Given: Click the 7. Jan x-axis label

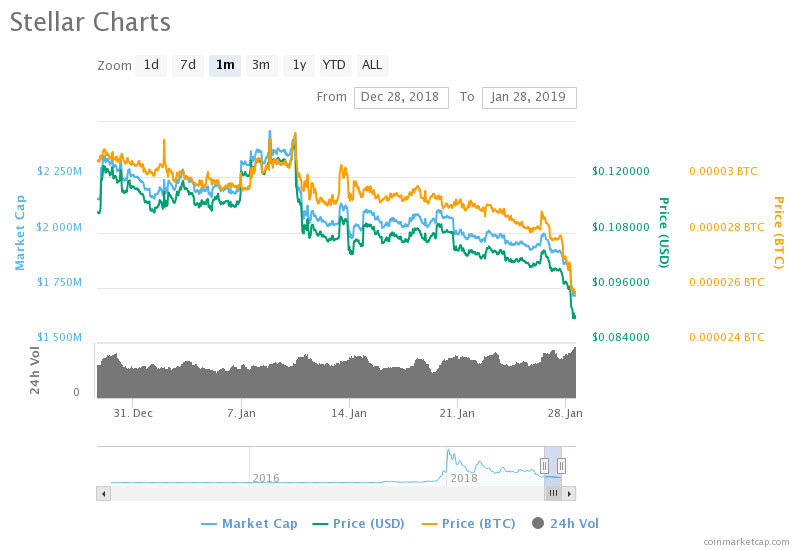Looking at the screenshot, I should click(x=241, y=413).
